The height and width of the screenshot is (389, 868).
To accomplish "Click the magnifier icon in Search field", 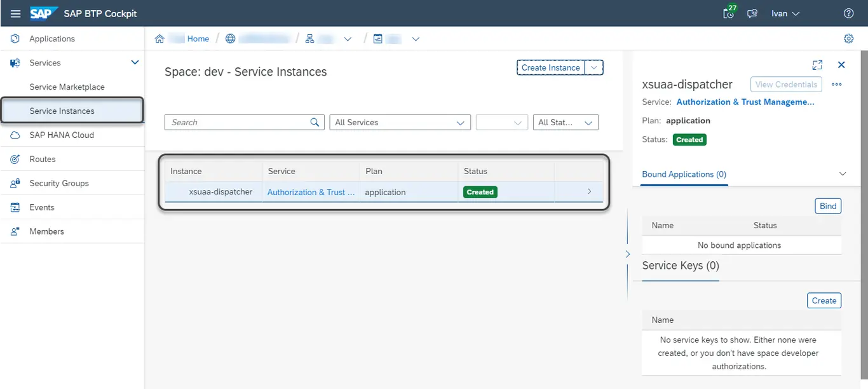I will (x=315, y=122).
